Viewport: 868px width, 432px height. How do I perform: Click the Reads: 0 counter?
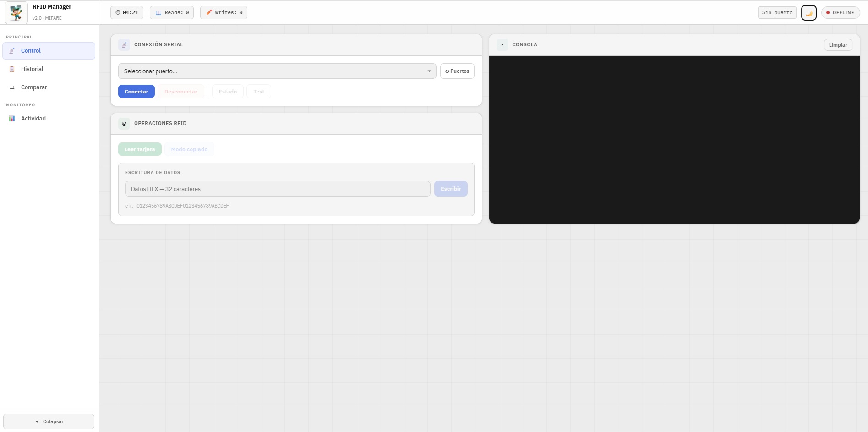[172, 12]
